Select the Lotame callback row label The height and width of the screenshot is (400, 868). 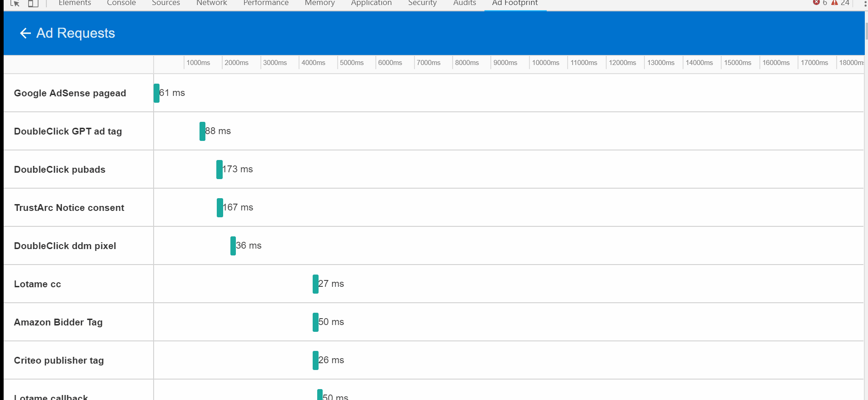pos(51,397)
